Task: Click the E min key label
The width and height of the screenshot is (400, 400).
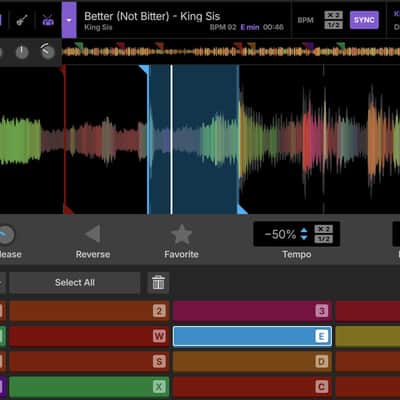Action: (x=250, y=27)
